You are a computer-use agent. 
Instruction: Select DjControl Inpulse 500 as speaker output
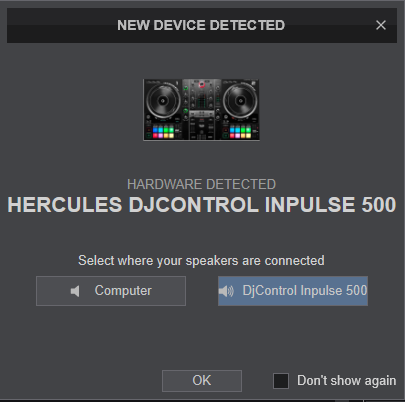tap(293, 291)
